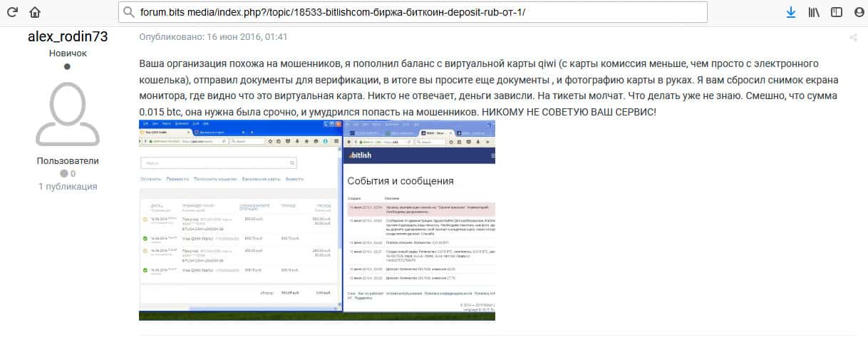Open the Library bookmarks and history icon
The height and width of the screenshot is (350, 868).
813,12
